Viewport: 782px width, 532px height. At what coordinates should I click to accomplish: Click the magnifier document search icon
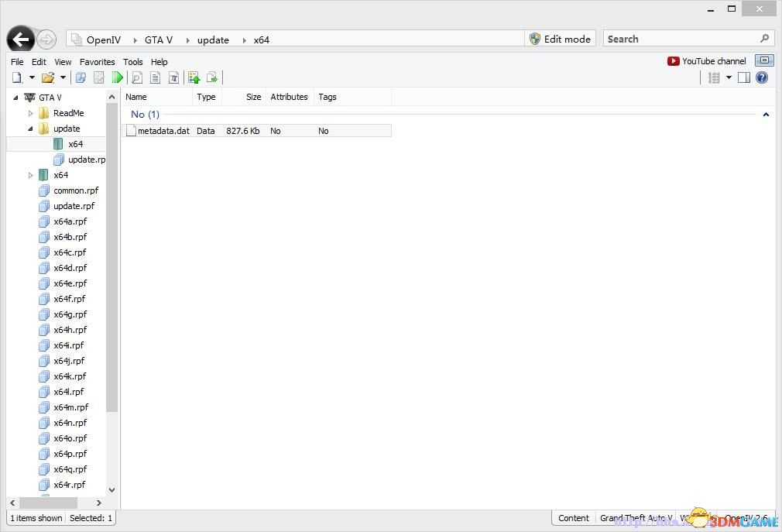pyautogui.click(x=137, y=77)
